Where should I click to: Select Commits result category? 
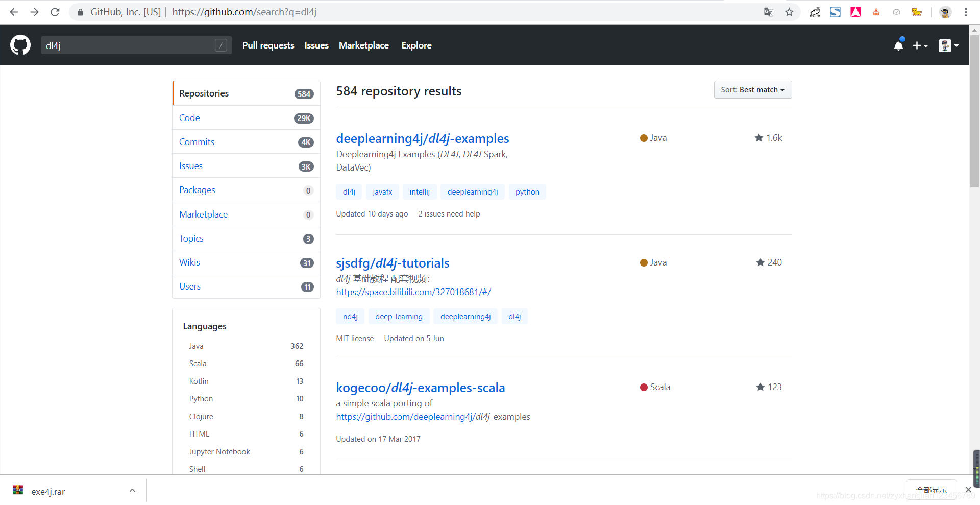(x=247, y=141)
